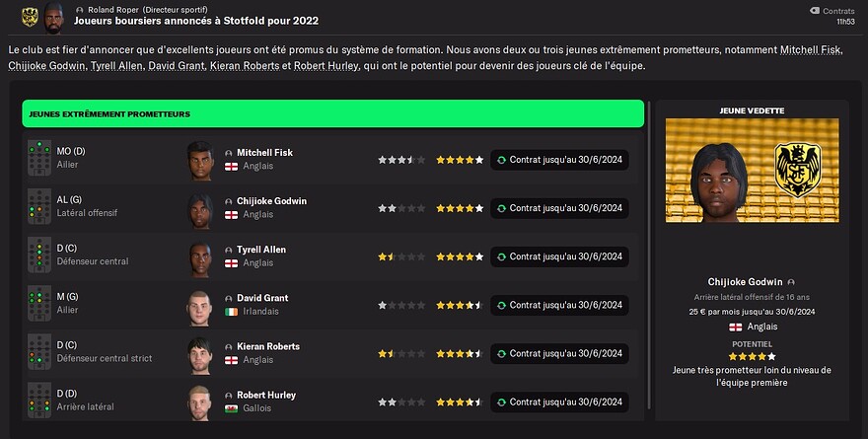Viewport: 868px width, 439px height.
Task: Select the Jeunes Extrêmement Prometteurs green header
Action: [x=332, y=113]
